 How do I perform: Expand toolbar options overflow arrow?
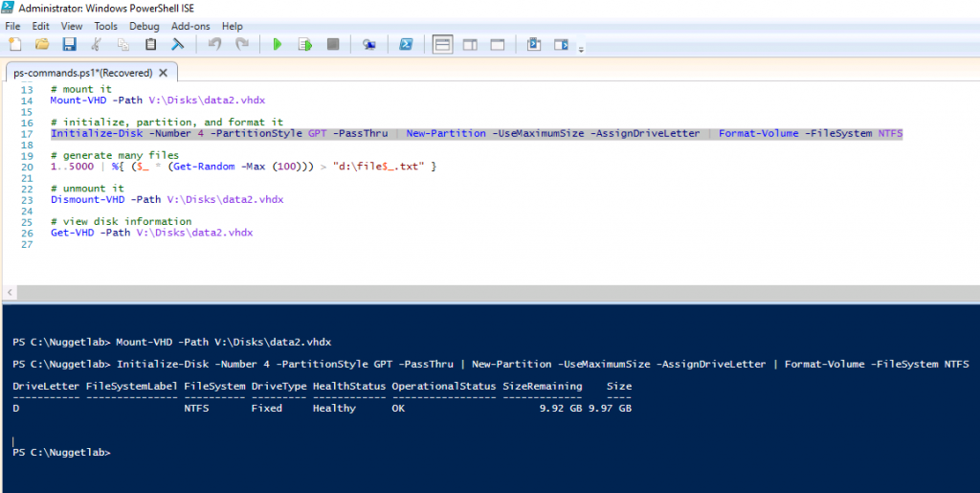(x=581, y=50)
